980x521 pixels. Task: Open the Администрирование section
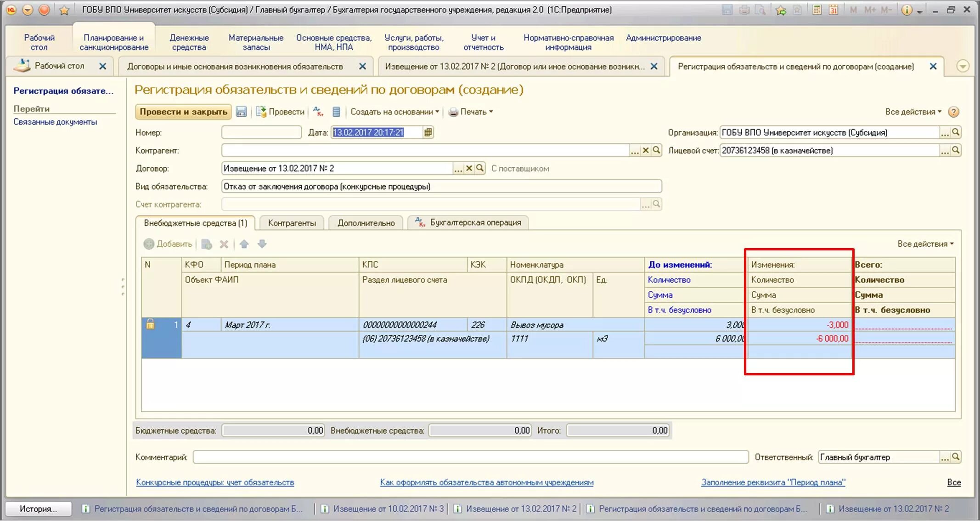[x=663, y=38]
